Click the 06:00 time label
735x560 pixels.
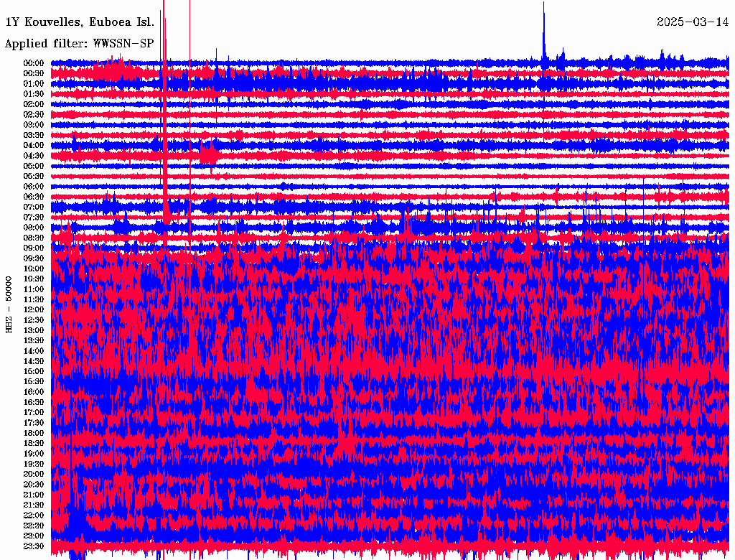point(34,187)
